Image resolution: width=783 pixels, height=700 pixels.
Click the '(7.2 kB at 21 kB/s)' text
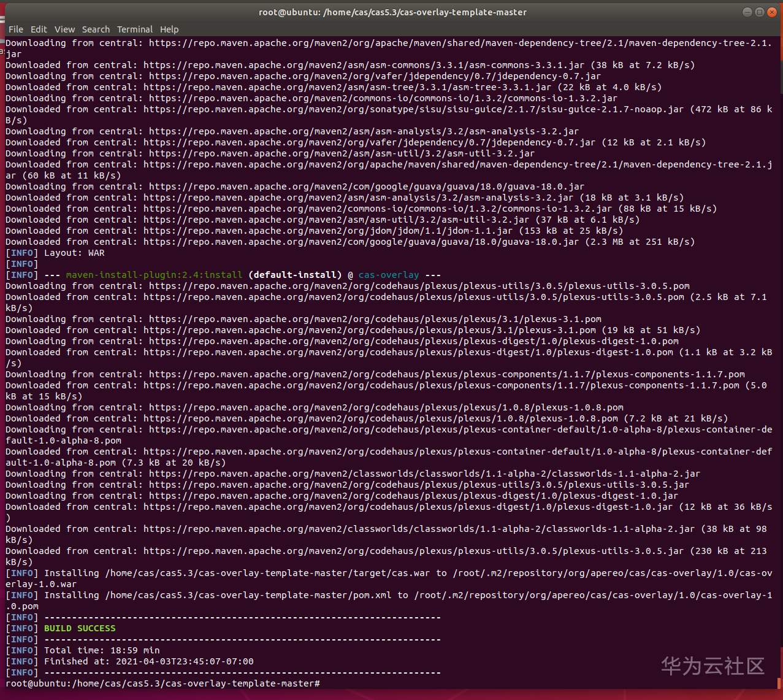click(676, 418)
